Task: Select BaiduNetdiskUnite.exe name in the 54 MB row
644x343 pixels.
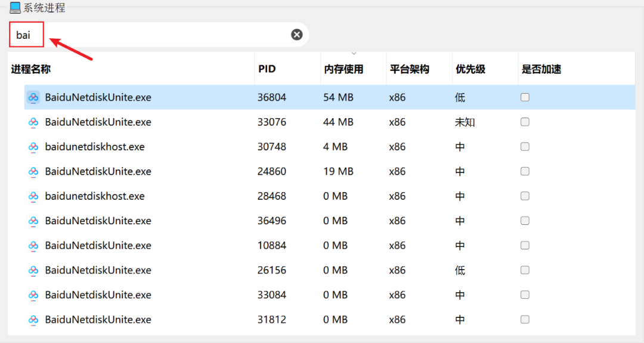Action: 98,97
